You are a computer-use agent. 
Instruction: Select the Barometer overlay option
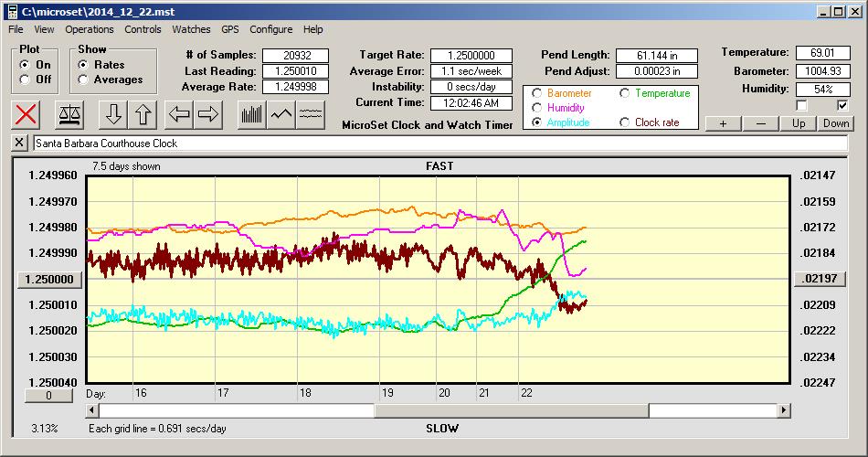[536, 93]
